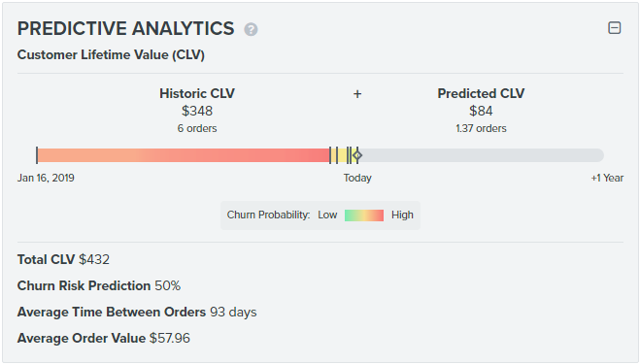Click the 1.37 orders label
The image size is (640, 364).
[481, 128]
